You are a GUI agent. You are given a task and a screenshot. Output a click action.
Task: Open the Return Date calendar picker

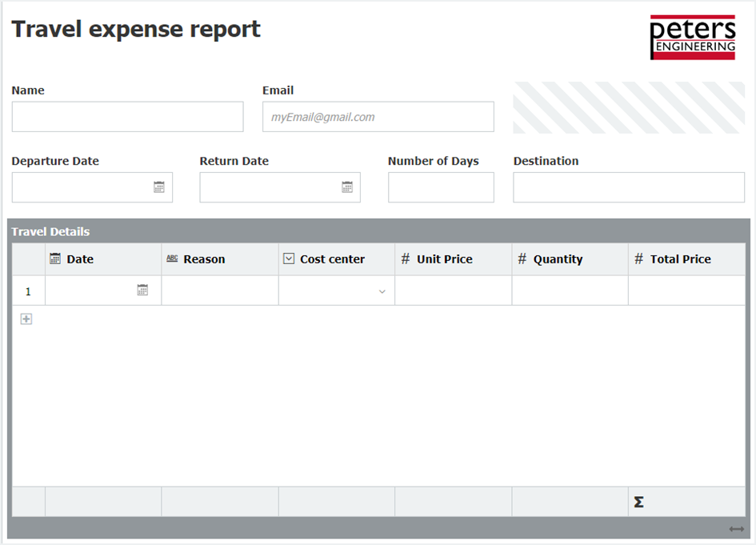click(x=347, y=187)
